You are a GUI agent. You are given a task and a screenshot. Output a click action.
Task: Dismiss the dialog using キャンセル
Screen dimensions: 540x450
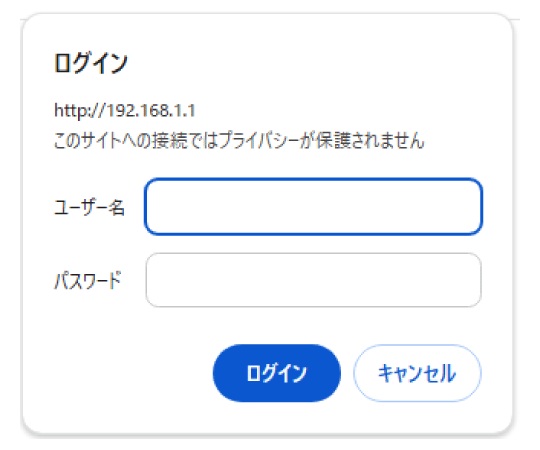pos(417,373)
